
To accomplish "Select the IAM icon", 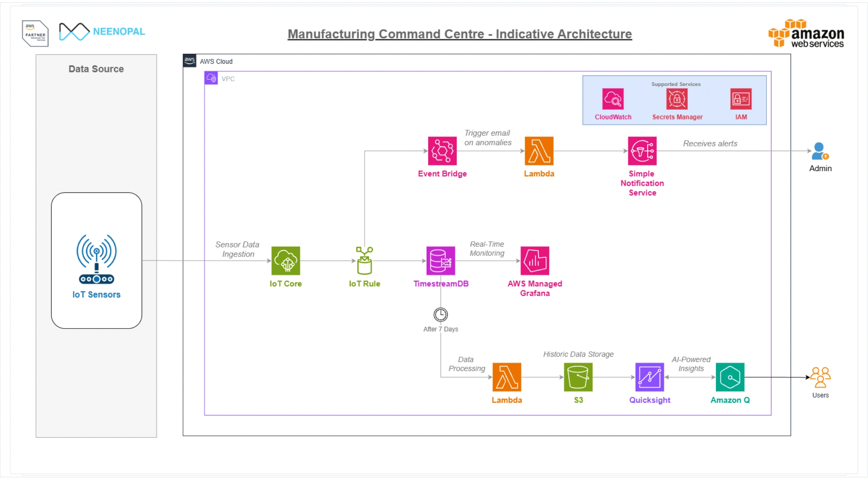I will click(x=741, y=99).
